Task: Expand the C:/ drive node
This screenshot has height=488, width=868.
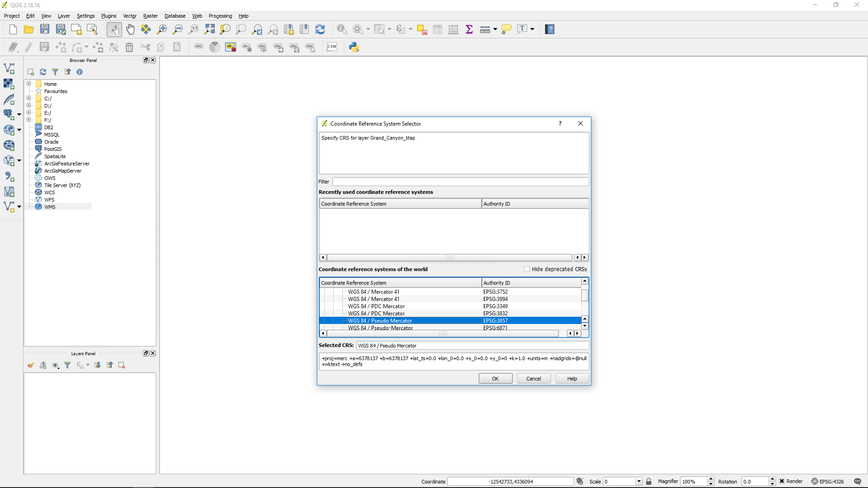Action: pyautogui.click(x=28, y=98)
